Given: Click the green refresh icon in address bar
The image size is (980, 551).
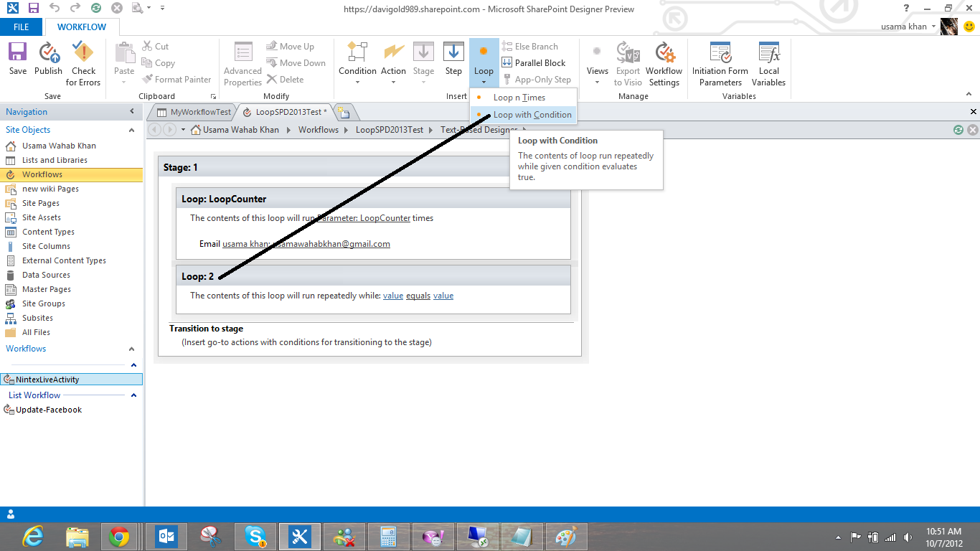Looking at the screenshot, I should (958, 130).
